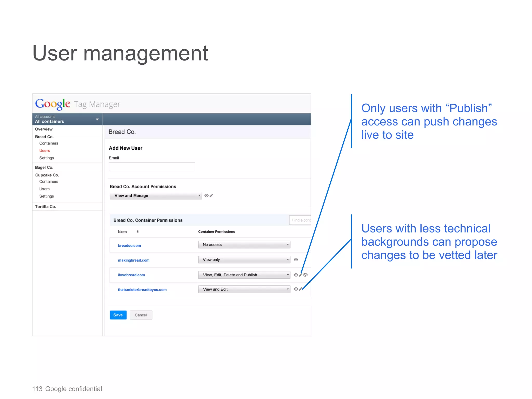
Task: Click the Google logo in Tag Manager header
Action: click(x=52, y=104)
